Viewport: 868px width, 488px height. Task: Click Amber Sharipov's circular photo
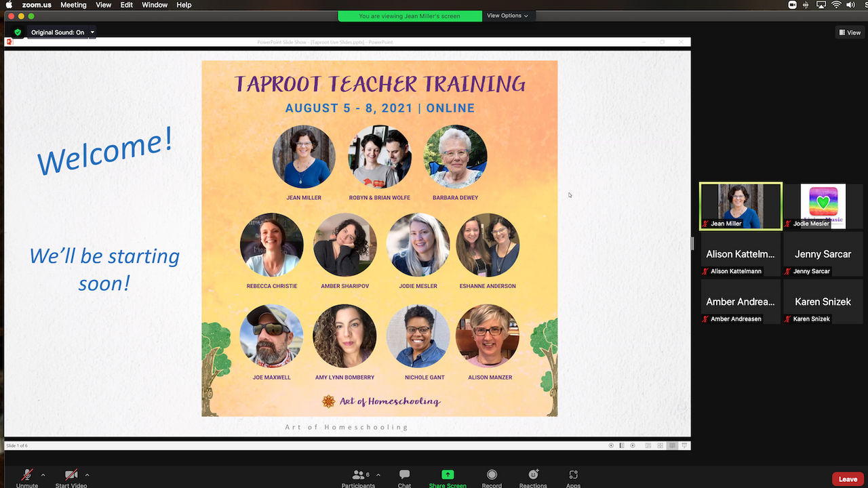pos(345,245)
